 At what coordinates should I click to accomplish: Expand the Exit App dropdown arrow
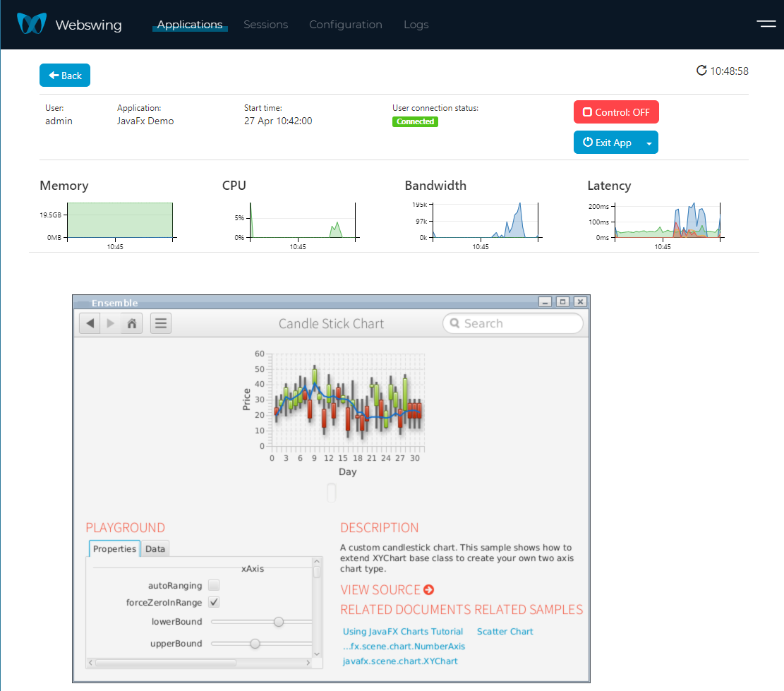pyautogui.click(x=649, y=143)
